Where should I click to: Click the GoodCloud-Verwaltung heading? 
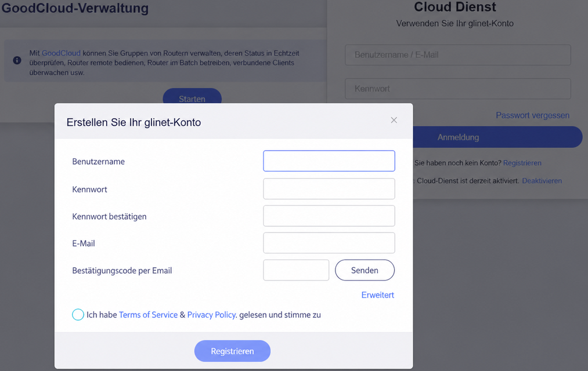point(75,8)
